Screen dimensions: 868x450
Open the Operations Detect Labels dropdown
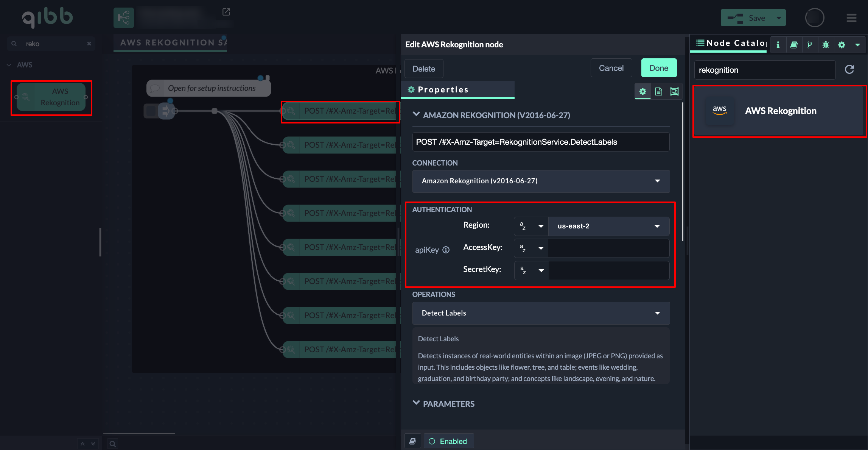541,313
